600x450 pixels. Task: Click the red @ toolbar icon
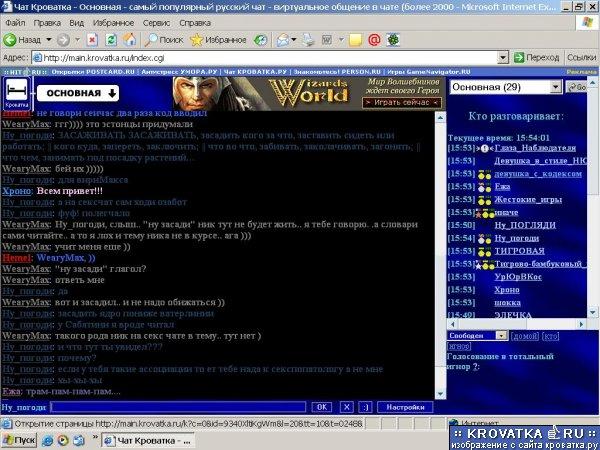374,39
